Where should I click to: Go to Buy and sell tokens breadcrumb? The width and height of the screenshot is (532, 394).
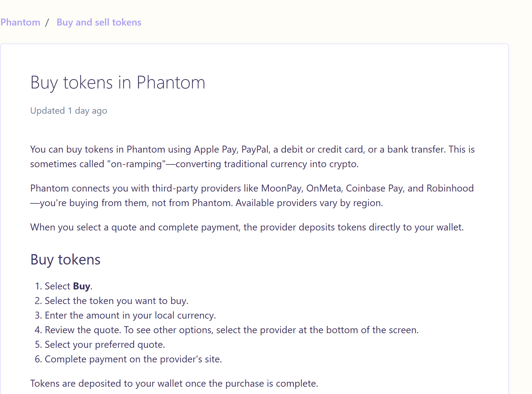click(x=99, y=22)
